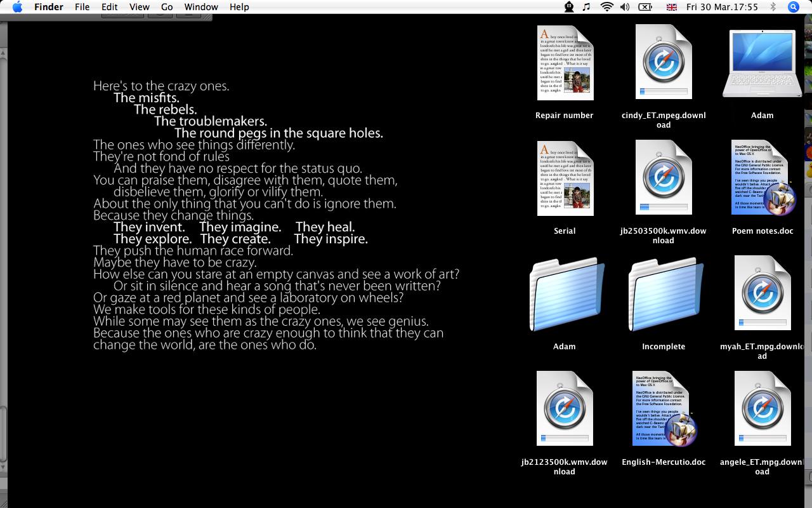Image resolution: width=812 pixels, height=508 pixels.
Task: Open the View menu
Action: pyautogui.click(x=139, y=7)
